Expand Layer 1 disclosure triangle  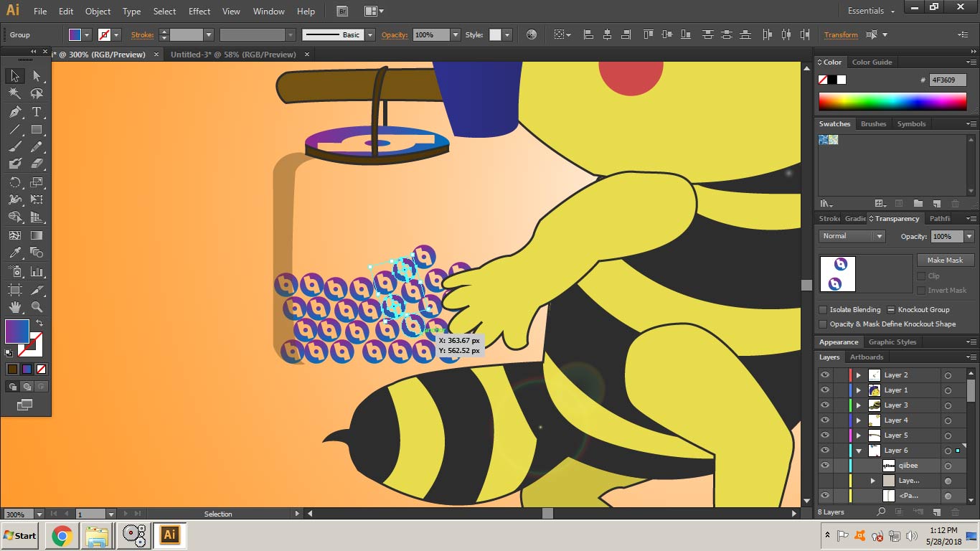click(858, 390)
